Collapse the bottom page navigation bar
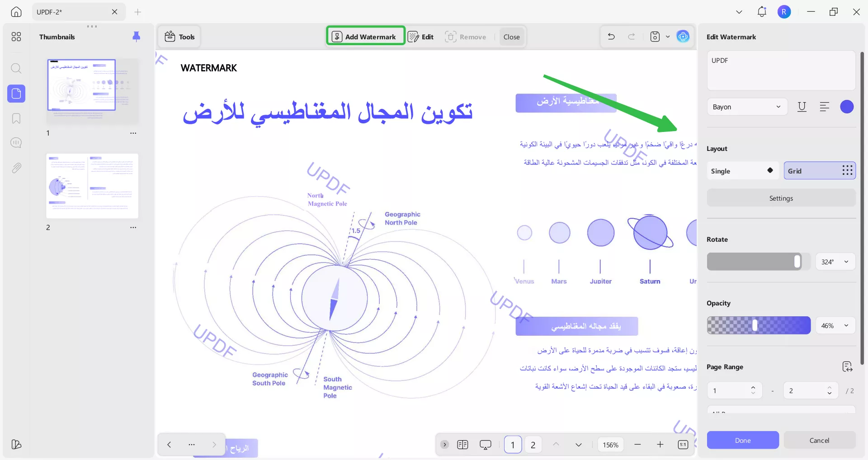This screenshot has width=868, height=460. 445,445
